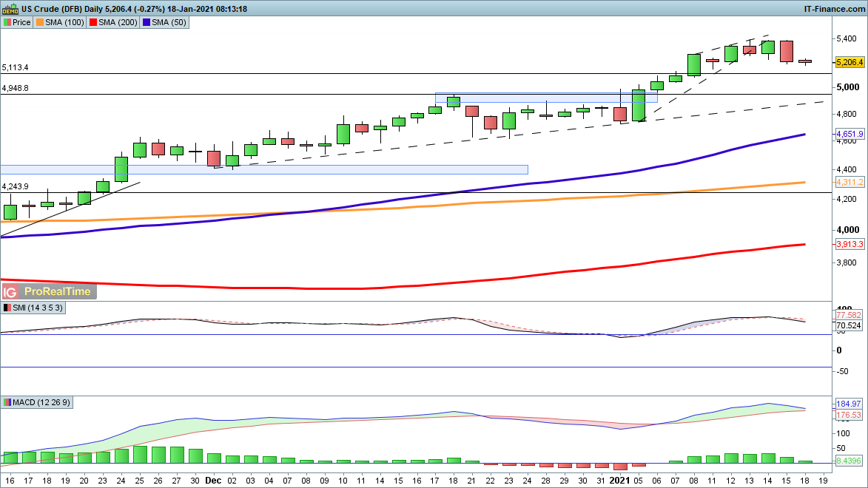Select the 4,948.8 horizontal level label
This screenshot has height=488, width=868.
(16, 88)
